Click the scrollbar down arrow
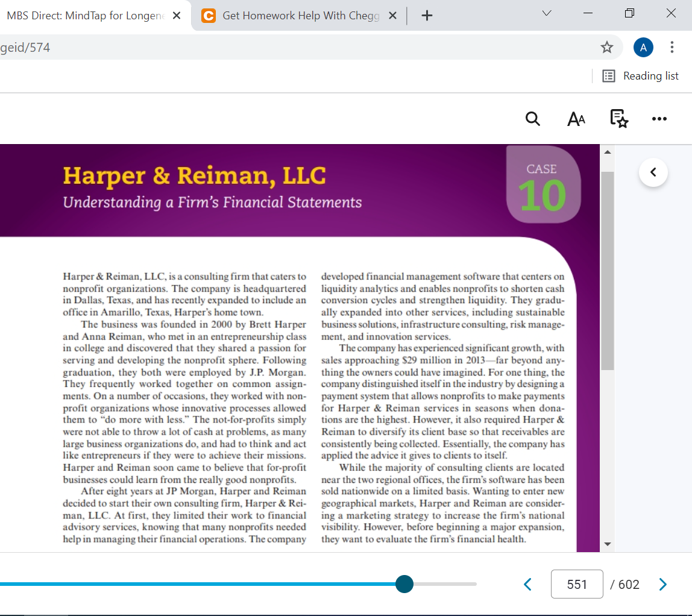This screenshot has width=692, height=616. [x=607, y=544]
